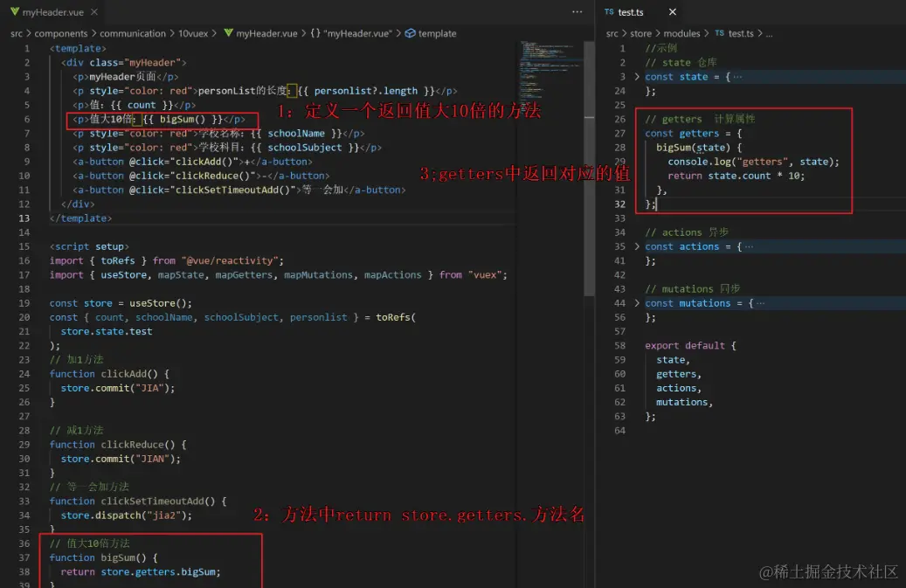
Task: Click 'clickAdd()' in the a-button on line 9
Action: (x=207, y=162)
